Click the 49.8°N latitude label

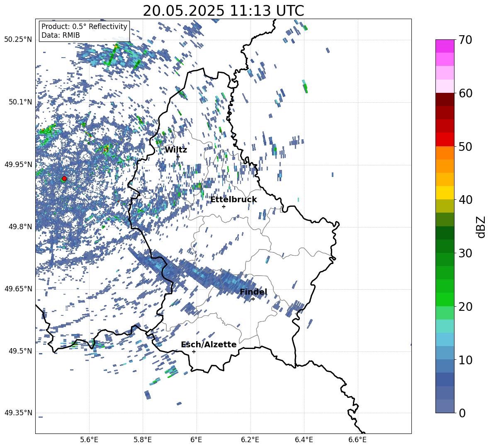pos(21,227)
